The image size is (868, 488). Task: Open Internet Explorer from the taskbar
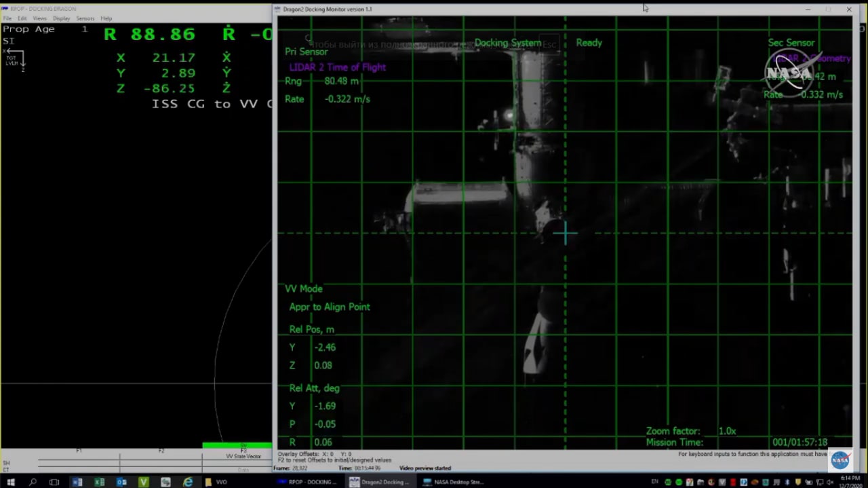point(188,482)
